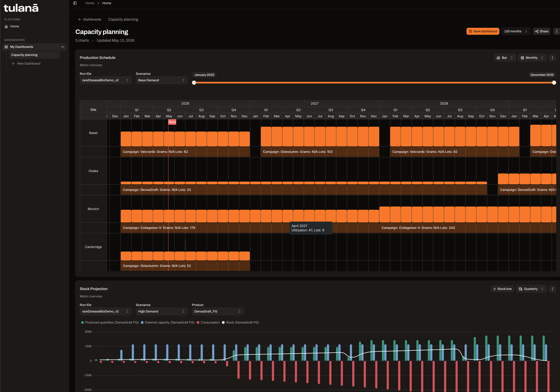Click the bar chart icon
The height and width of the screenshot is (392, 560).
tap(498, 58)
